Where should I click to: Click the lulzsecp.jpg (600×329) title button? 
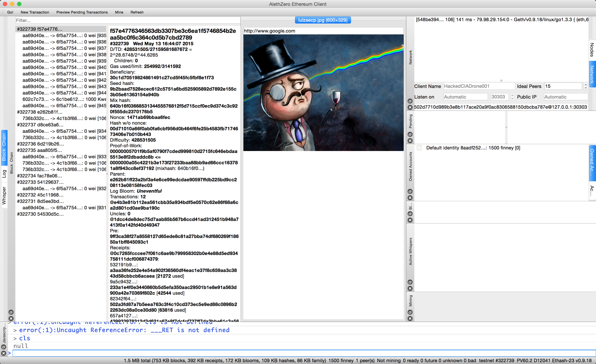323,20
